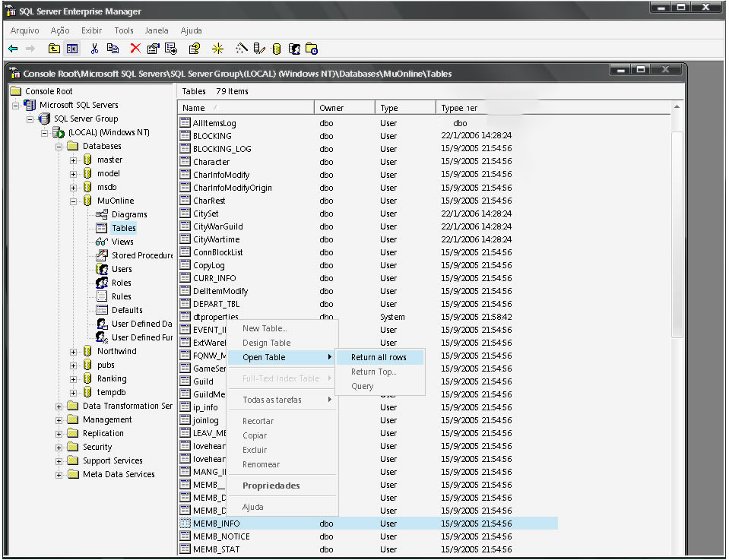Select Propriedades in the context menu
The height and width of the screenshot is (560, 729).
271,486
